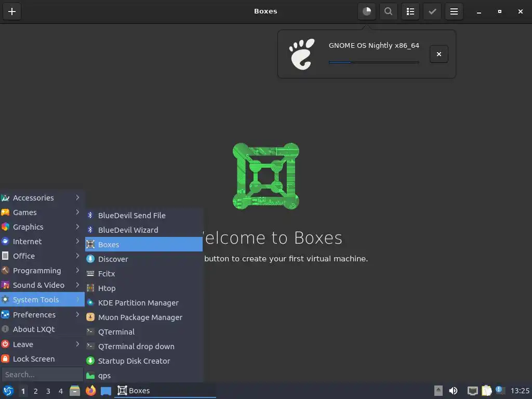This screenshot has width=532, height=399.
Task: Expand the System Tools submenu arrow
Action: (x=77, y=300)
